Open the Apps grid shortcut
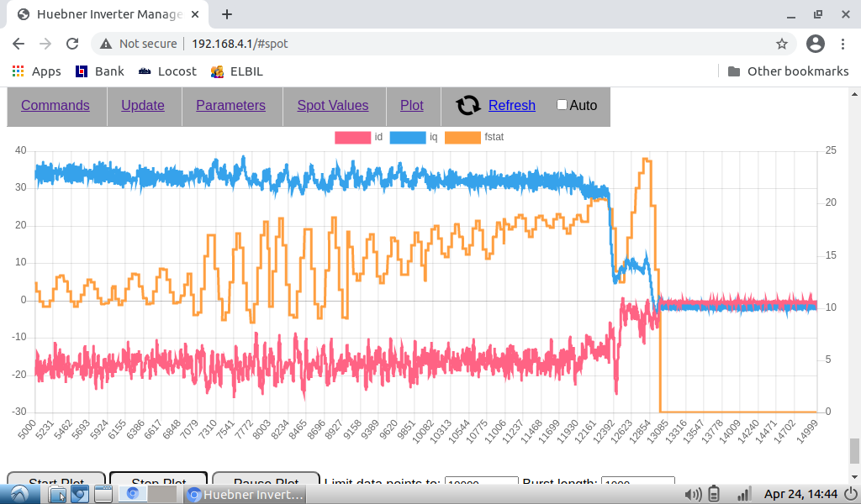861x504 pixels. [36, 71]
